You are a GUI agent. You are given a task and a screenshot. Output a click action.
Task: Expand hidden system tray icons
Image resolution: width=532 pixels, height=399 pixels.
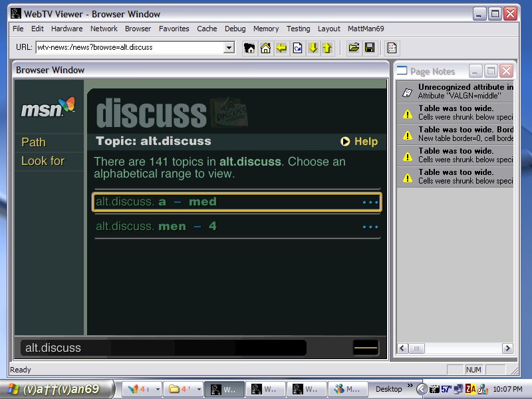(x=422, y=389)
